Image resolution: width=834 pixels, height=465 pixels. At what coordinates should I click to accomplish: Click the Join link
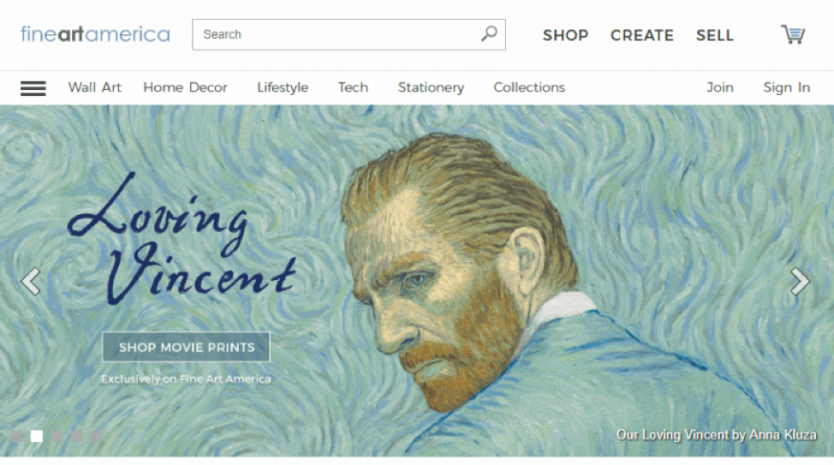720,88
